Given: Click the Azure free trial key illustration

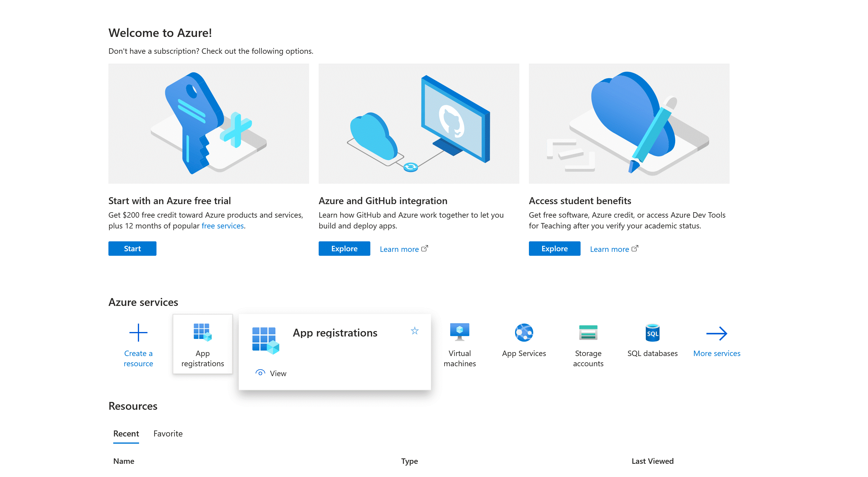Looking at the screenshot, I should pos(208,124).
